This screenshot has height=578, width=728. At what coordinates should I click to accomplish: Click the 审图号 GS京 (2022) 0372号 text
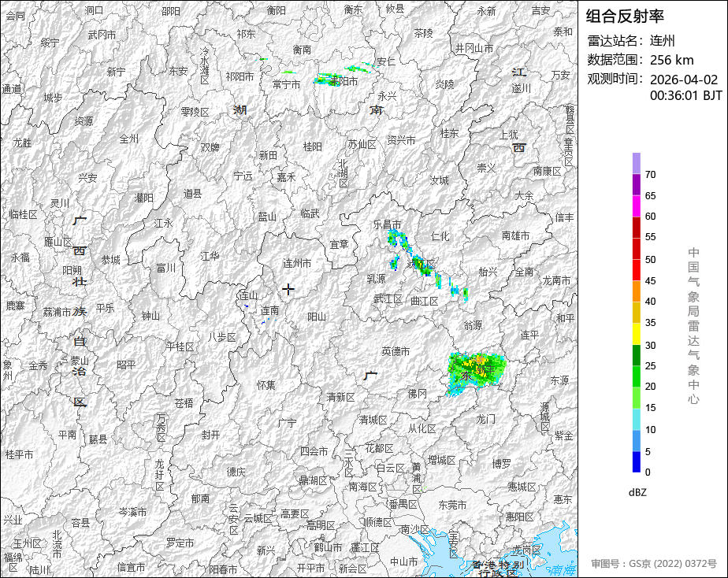point(654,564)
